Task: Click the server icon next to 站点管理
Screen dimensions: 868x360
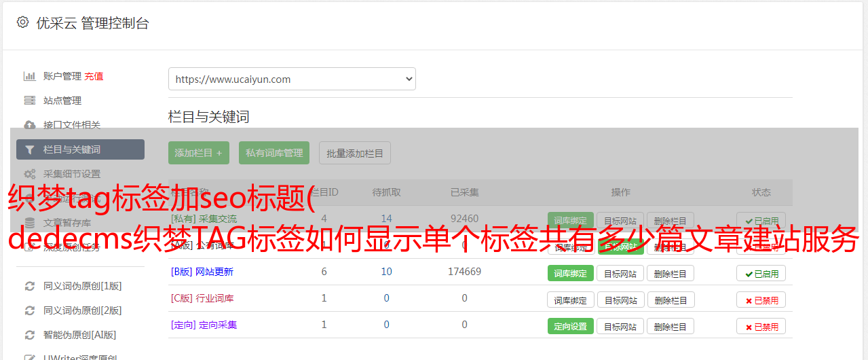Action: point(30,101)
